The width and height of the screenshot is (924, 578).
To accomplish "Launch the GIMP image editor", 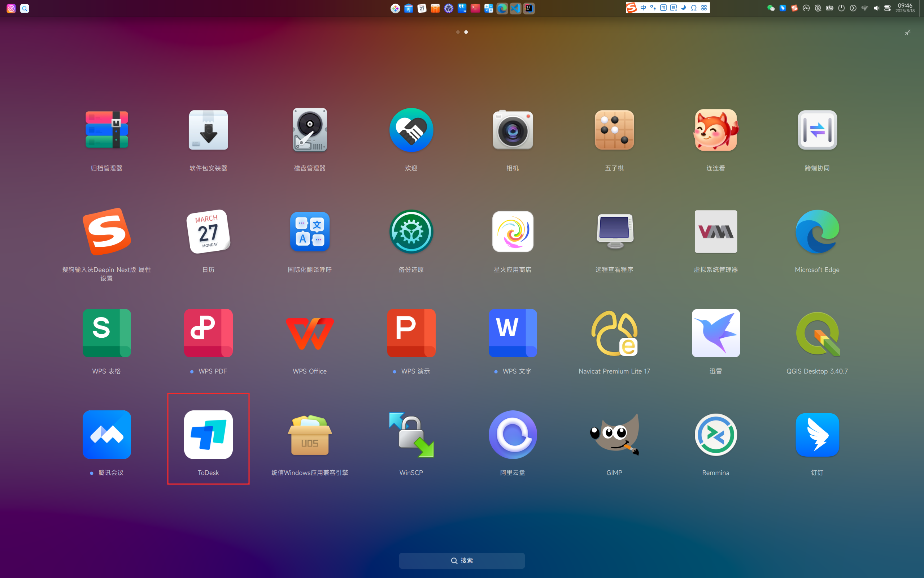I will [614, 435].
